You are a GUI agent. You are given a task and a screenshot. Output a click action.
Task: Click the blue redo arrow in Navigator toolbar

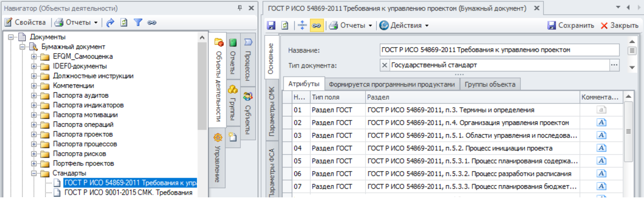click(x=110, y=23)
